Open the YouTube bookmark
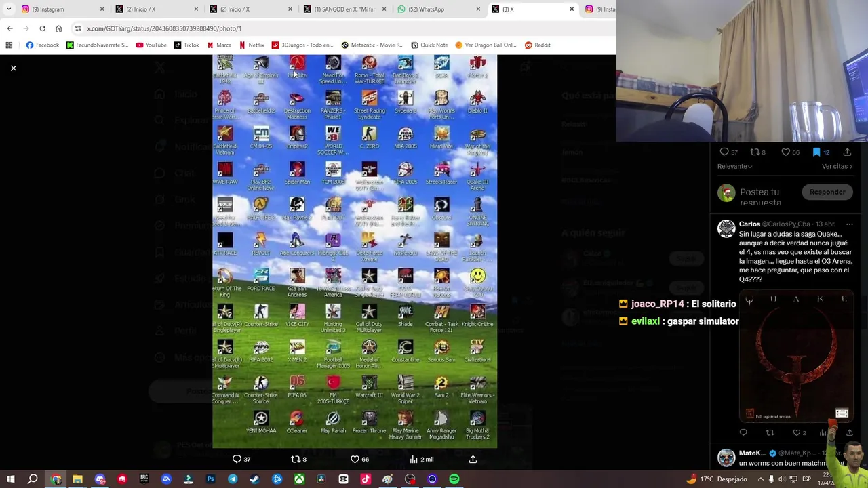The image size is (868, 488). coord(151,45)
